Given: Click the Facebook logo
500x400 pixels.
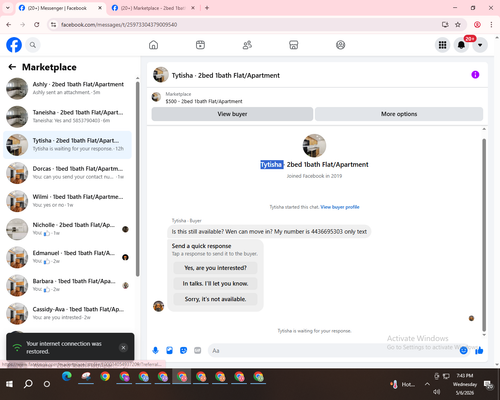Looking at the screenshot, I should pyautogui.click(x=14, y=45).
